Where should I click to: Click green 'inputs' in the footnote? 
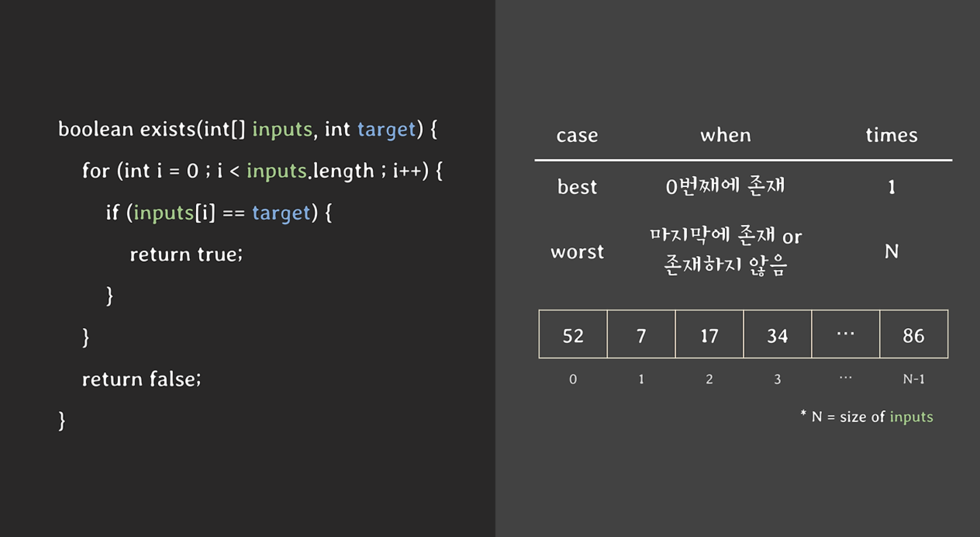tap(911, 417)
